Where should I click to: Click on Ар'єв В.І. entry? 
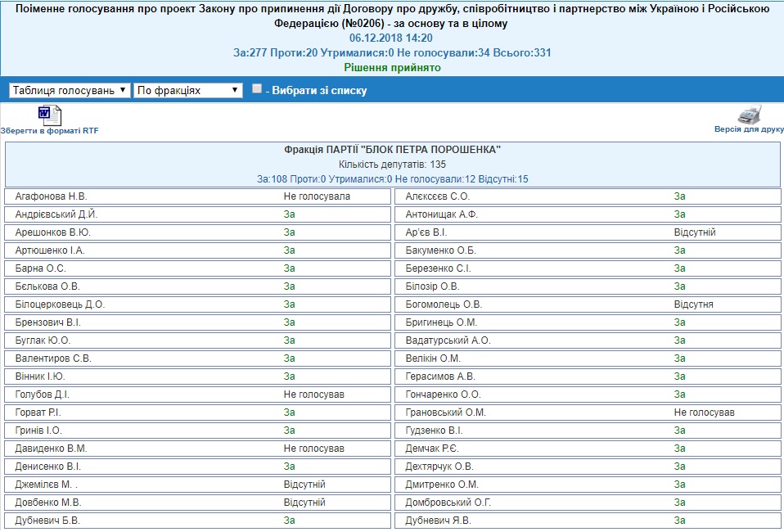[x=426, y=232]
